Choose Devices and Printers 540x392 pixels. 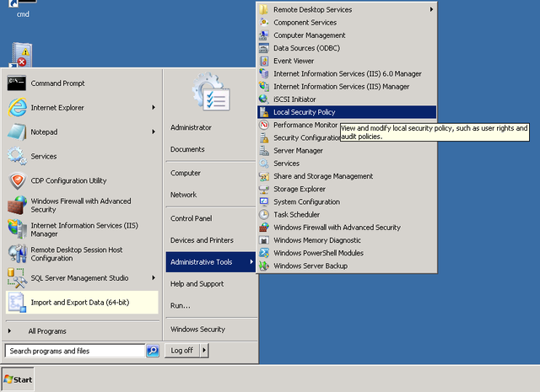coord(202,240)
